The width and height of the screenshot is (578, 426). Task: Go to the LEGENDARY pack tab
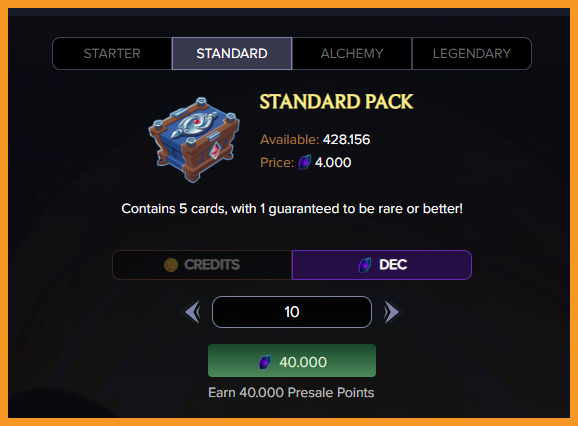tap(471, 53)
